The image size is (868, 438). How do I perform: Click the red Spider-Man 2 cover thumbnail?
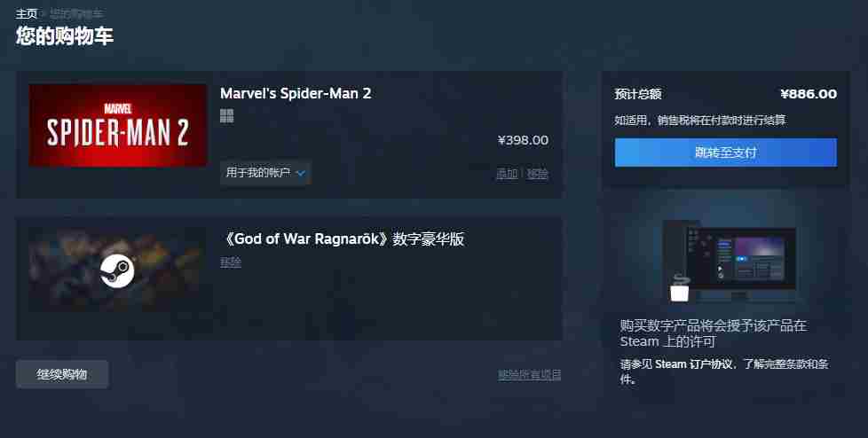pos(118,126)
